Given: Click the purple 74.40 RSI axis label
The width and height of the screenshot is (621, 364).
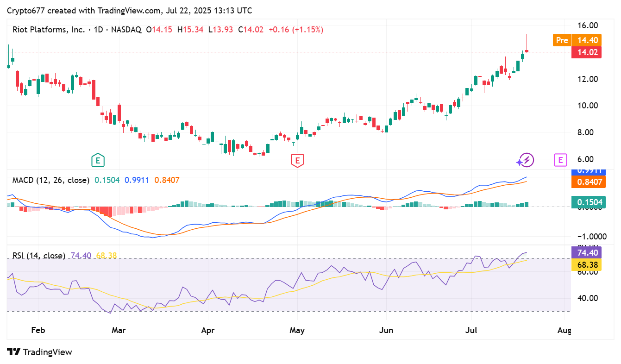Looking at the screenshot, I should pyautogui.click(x=587, y=253).
